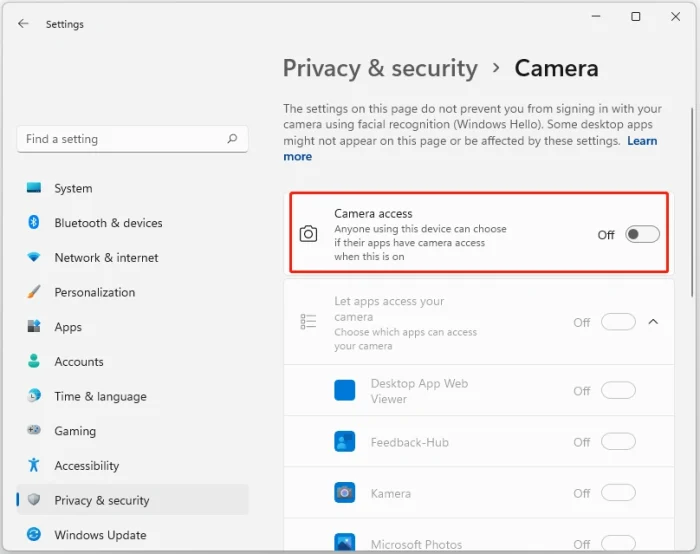The width and height of the screenshot is (700, 554).
Task: Click the Accessibility figure icon
Action: point(34,465)
